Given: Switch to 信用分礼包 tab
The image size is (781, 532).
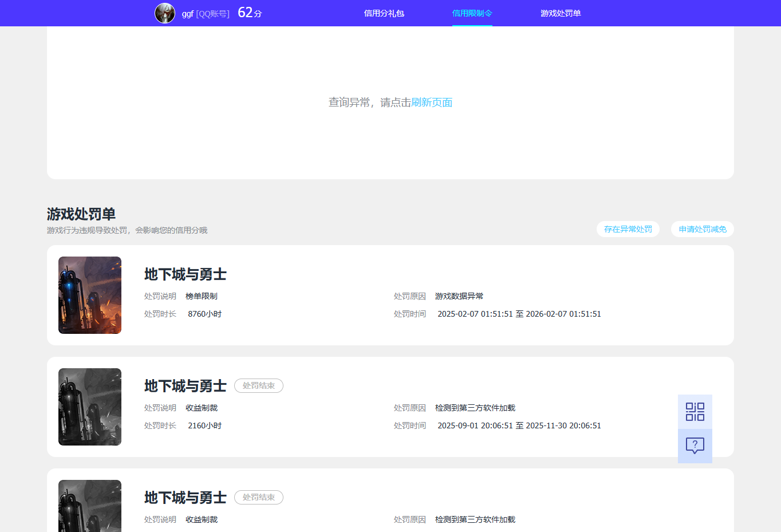Looking at the screenshot, I should click(x=384, y=13).
